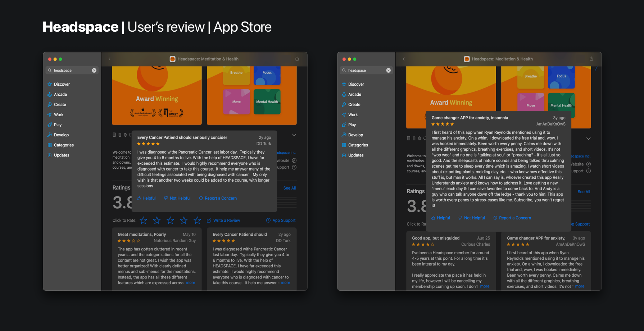Open Categories in the left window sidebar
644x331 pixels.
click(60, 145)
